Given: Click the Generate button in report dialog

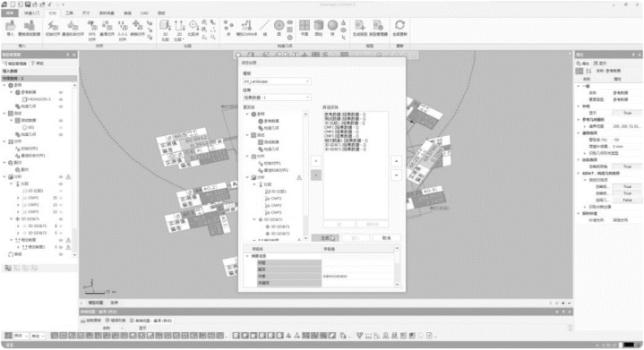Looking at the screenshot, I should click(x=325, y=237).
